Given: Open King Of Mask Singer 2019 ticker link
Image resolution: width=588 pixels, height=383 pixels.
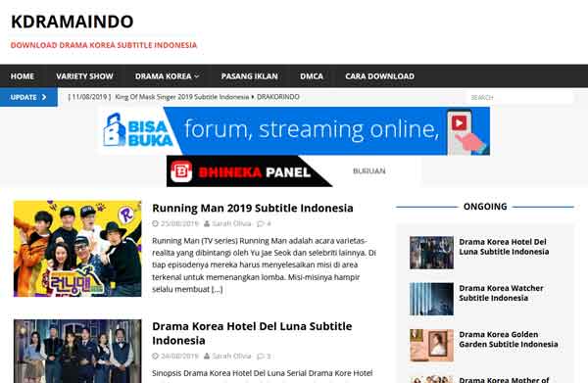Looking at the screenshot, I should click(207, 97).
